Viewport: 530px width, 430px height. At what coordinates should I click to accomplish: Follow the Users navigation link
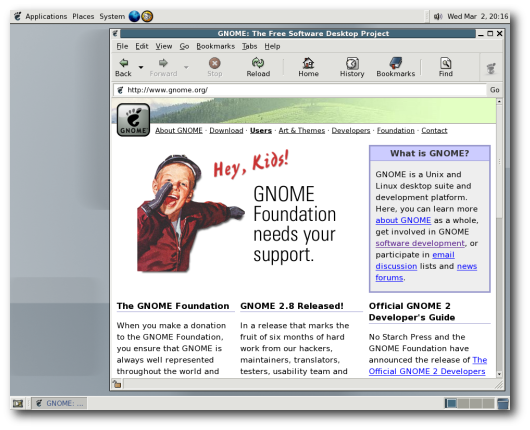261,130
